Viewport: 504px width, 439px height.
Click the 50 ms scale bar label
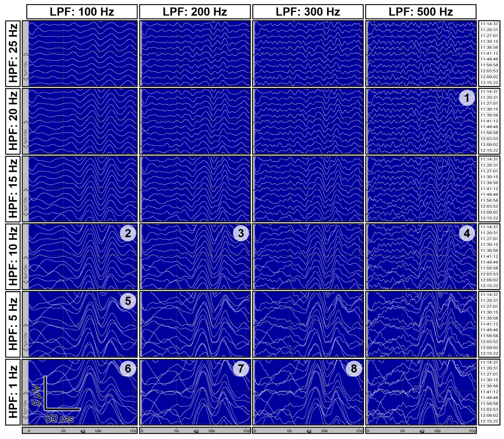tap(60, 418)
